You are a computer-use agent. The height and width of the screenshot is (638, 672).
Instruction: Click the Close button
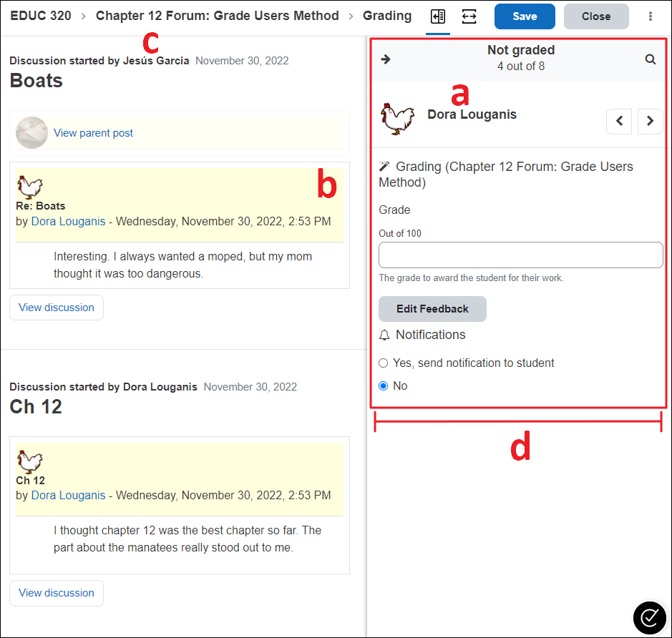[x=595, y=16]
